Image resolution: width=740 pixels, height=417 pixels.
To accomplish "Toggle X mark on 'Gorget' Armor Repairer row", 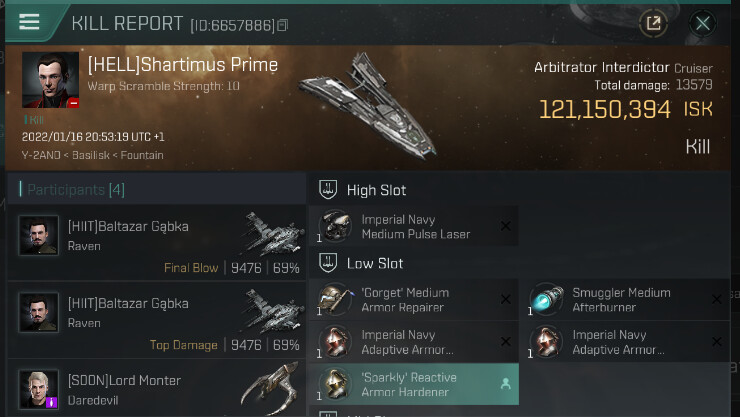I will tap(505, 300).
